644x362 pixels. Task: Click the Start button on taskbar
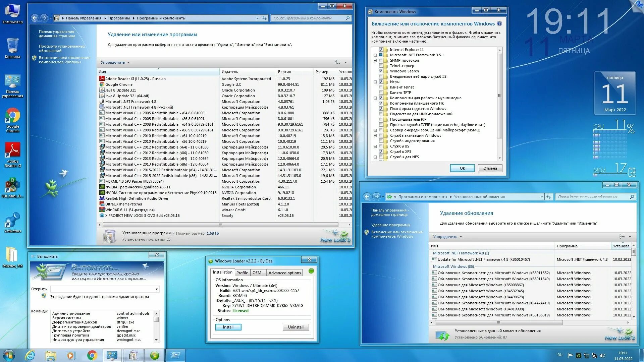click(9, 355)
